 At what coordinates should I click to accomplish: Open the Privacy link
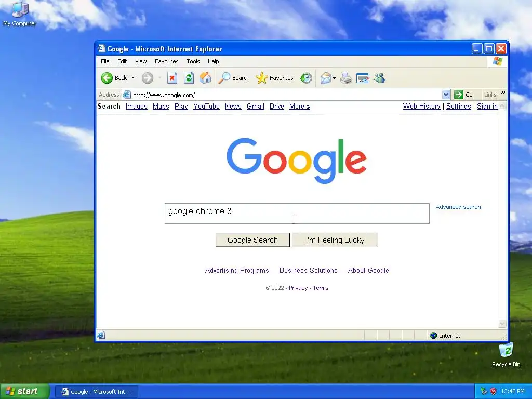pyautogui.click(x=298, y=288)
